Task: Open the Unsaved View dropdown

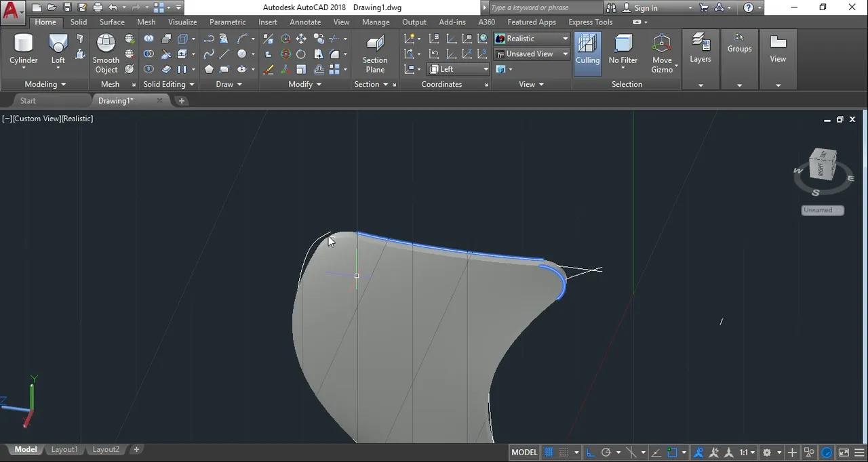Action: [532, 54]
